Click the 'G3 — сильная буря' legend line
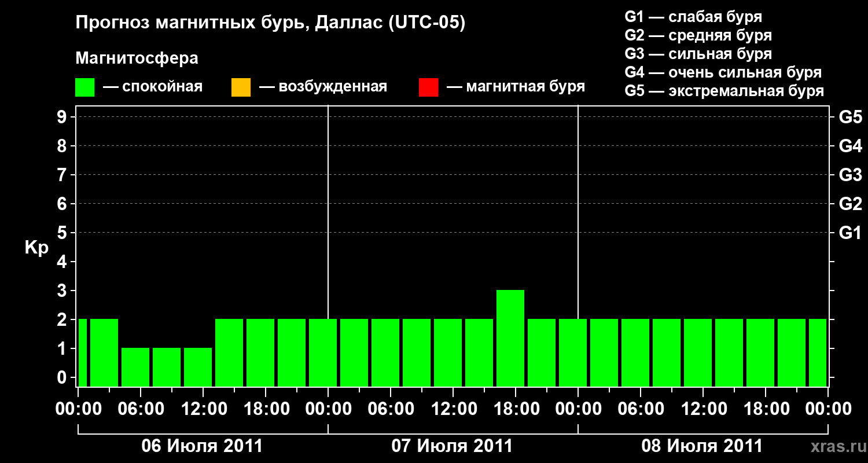The width and height of the screenshot is (868, 463). pos(698,54)
